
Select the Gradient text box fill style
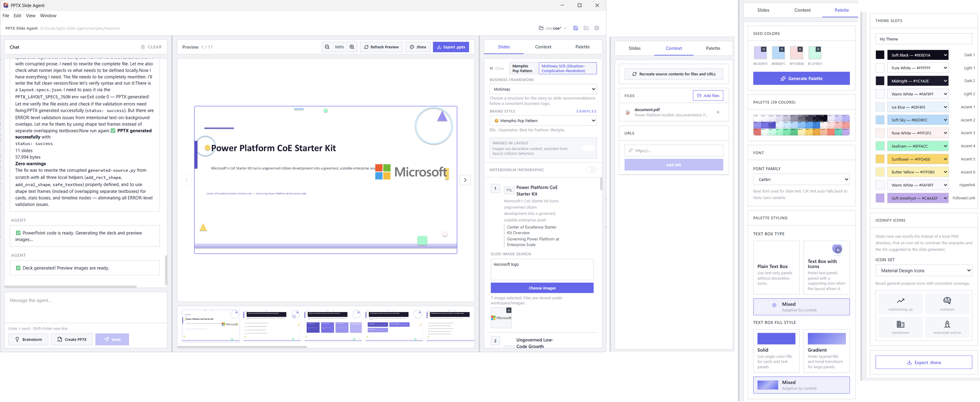826,350
